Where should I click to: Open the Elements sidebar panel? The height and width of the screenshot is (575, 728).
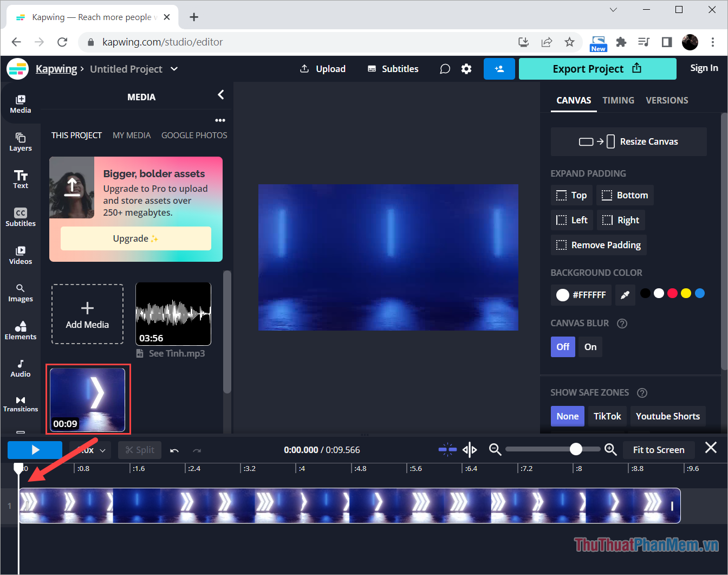(x=20, y=331)
